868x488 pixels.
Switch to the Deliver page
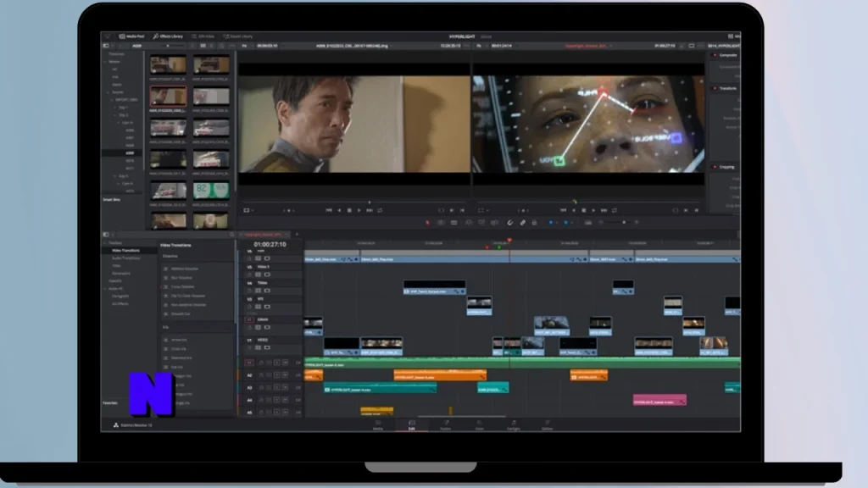[x=548, y=425]
